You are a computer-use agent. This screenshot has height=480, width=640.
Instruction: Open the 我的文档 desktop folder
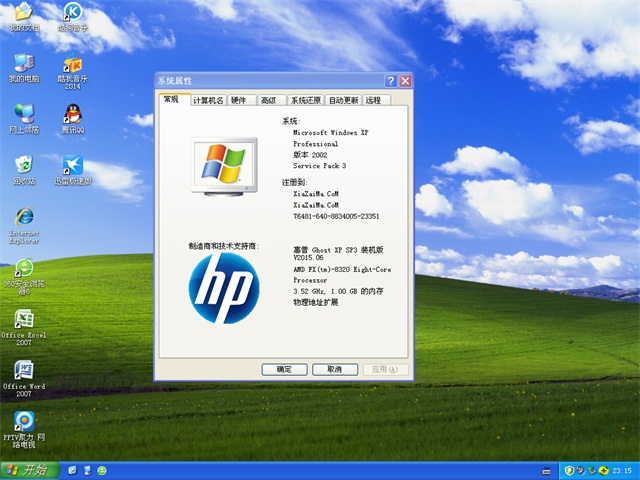pyautogui.click(x=21, y=14)
